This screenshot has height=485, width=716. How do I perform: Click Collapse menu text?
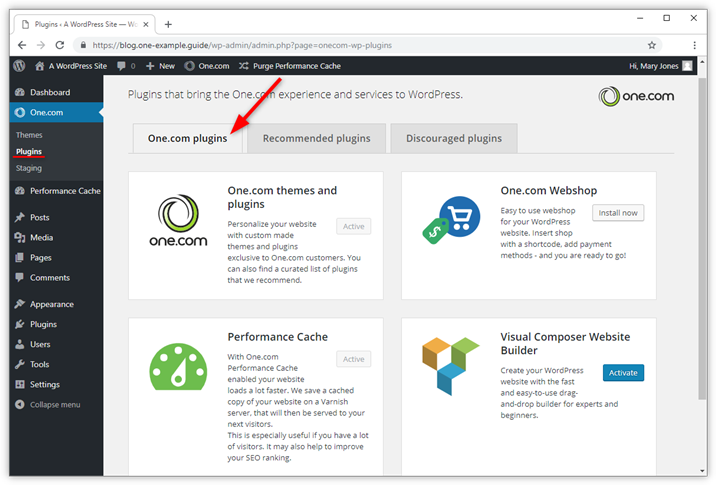[55, 405]
